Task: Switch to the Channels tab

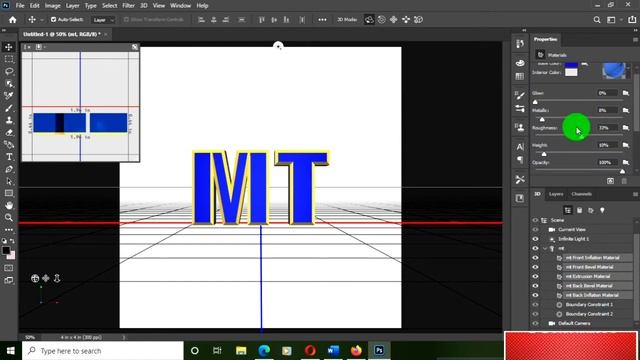Action: click(581, 194)
